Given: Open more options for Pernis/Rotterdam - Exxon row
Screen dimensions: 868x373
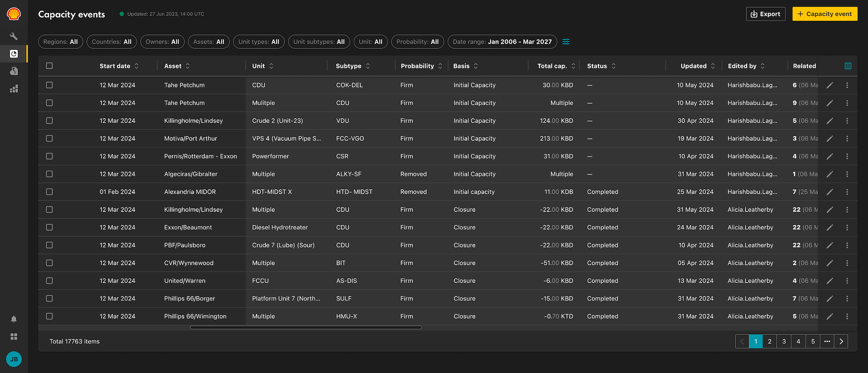Looking at the screenshot, I should click(847, 156).
